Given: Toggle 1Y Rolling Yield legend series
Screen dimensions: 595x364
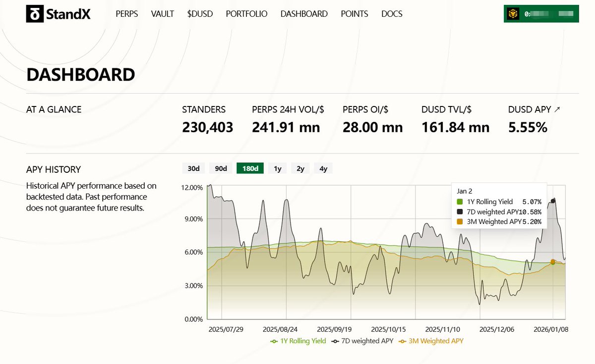Looking at the screenshot, I should (x=298, y=341).
